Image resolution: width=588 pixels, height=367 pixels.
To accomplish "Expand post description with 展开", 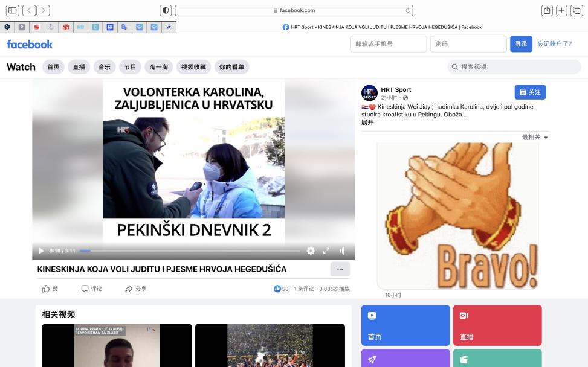I will tap(367, 122).
